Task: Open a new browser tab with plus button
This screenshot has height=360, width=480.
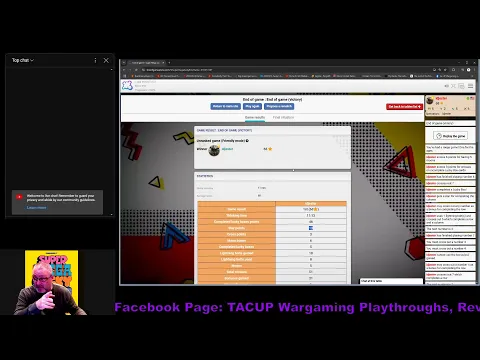Action: [x=169, y=63]
